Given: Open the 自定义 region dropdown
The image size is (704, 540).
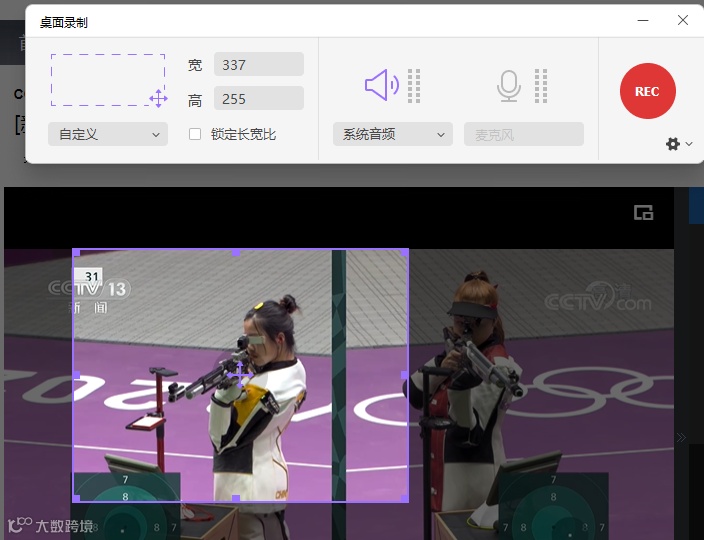Looking at the screenshot, I should click(108, 134).
